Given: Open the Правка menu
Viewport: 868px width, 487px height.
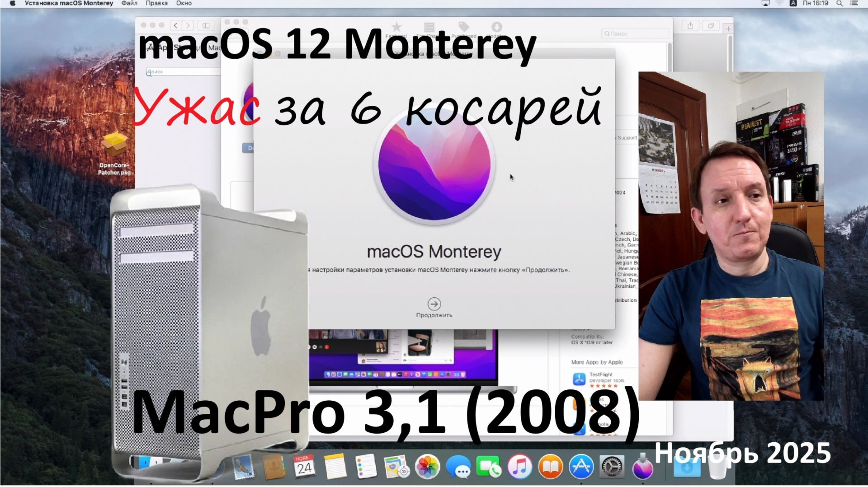Looking at the screenshot, I should [157, 3].
